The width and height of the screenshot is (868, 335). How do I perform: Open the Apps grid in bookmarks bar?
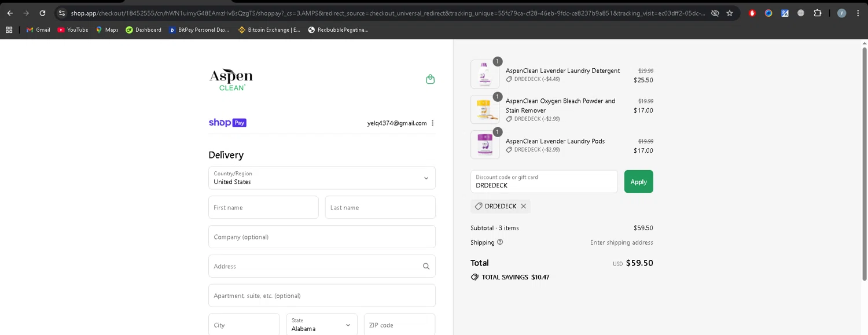(x=9, y=30)
